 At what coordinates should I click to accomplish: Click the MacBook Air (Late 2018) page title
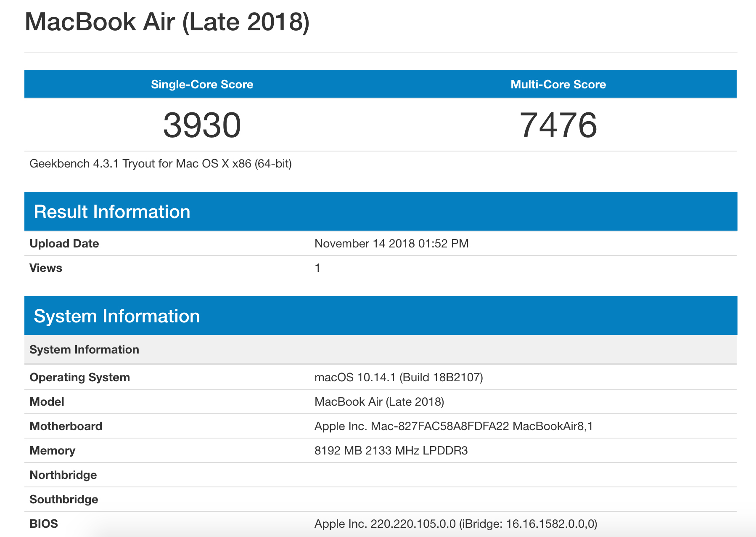pyautogui.click(x=167, y=22)
